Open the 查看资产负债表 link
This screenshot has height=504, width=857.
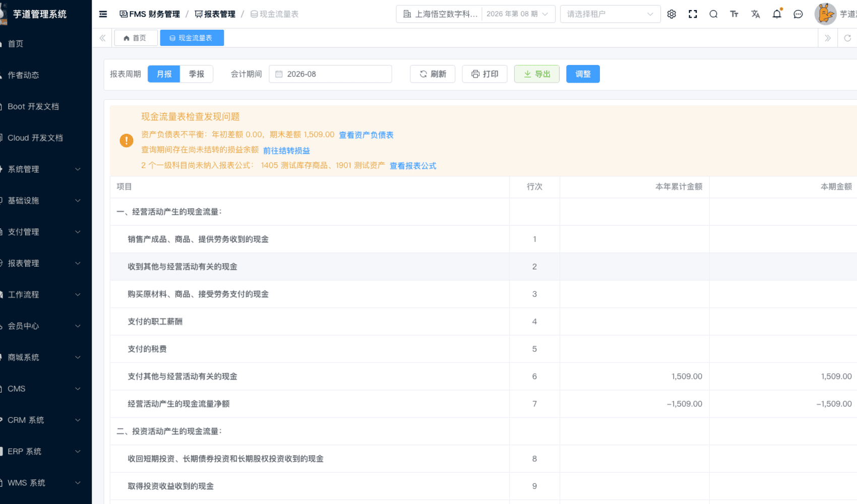pos(366,135)
